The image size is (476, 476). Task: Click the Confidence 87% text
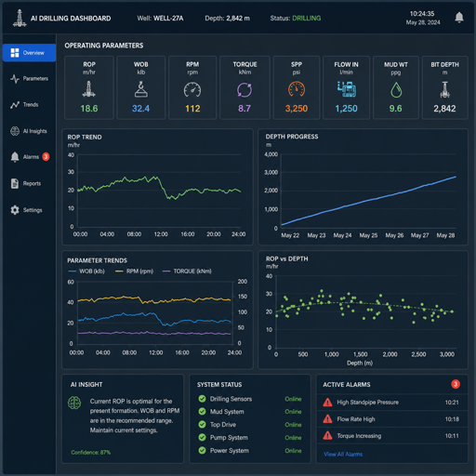[91, 453]
